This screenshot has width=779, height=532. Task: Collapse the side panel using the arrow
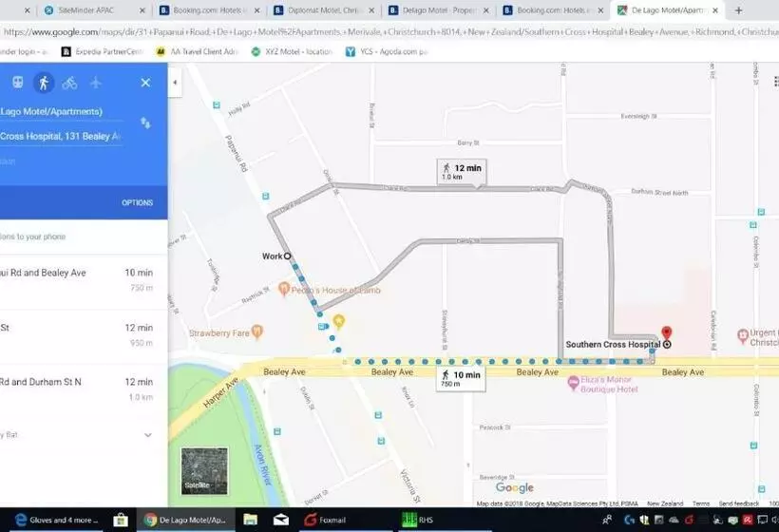(x=175, y=83)
